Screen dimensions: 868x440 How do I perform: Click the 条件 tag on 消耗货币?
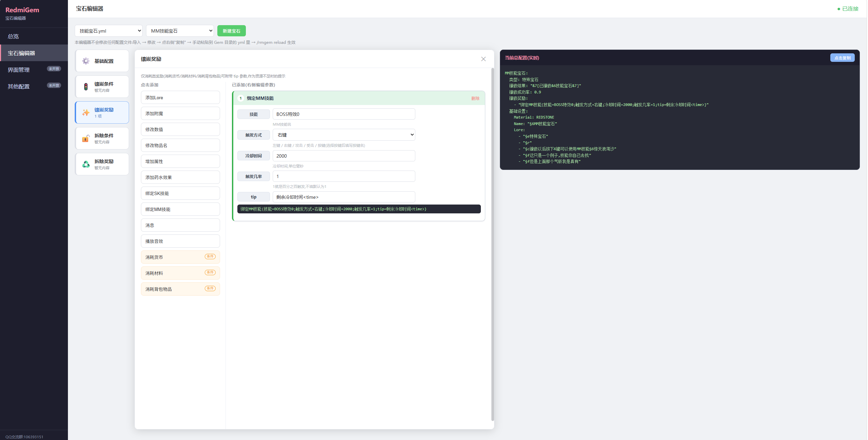click(x=210, y=257)
